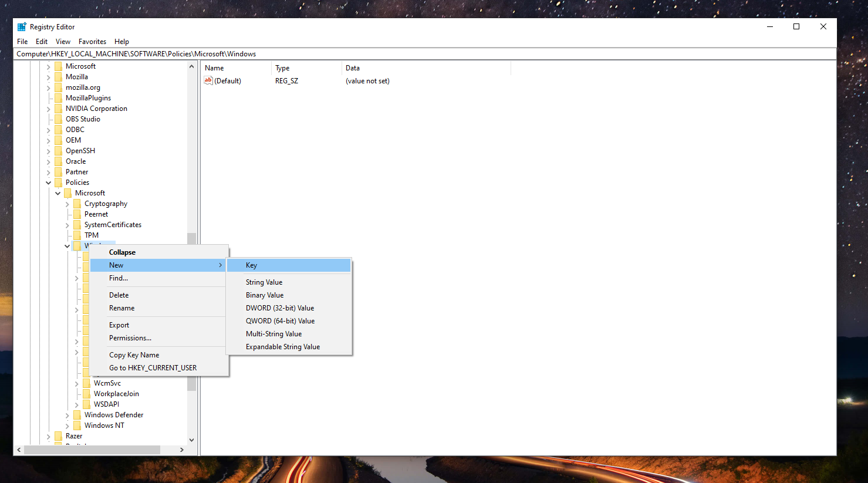Open the Help menu

(x=121, y=42)
